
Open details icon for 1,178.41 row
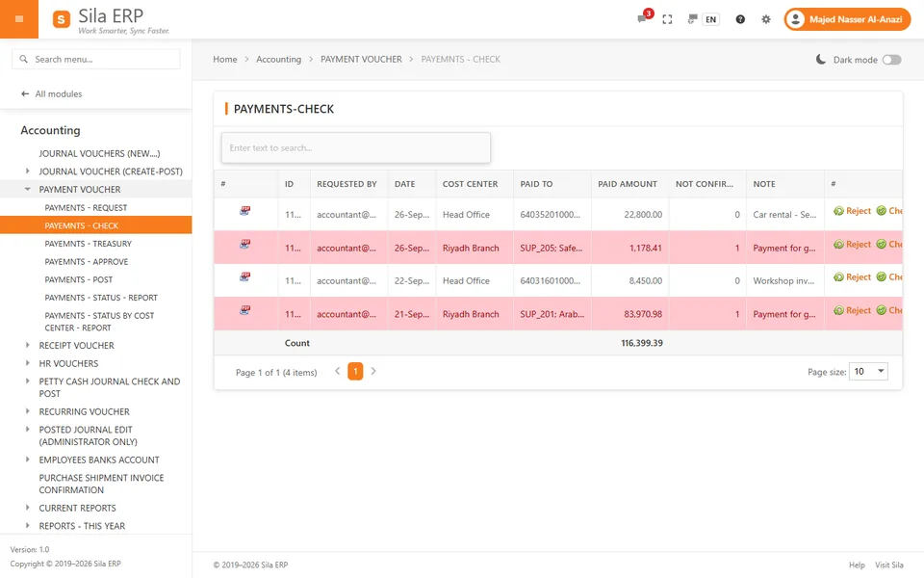(245, 244)
